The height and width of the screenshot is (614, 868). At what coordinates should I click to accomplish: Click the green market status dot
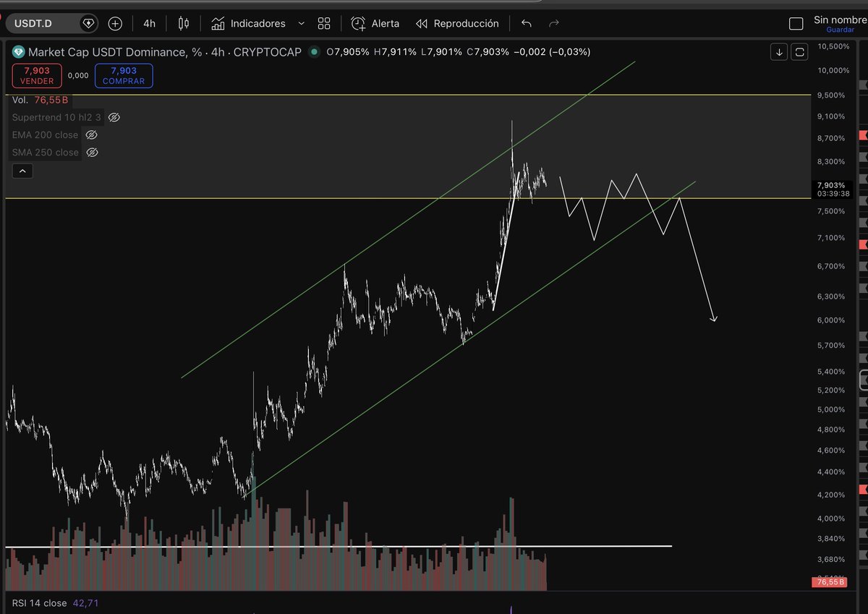[x=314, y=52]
